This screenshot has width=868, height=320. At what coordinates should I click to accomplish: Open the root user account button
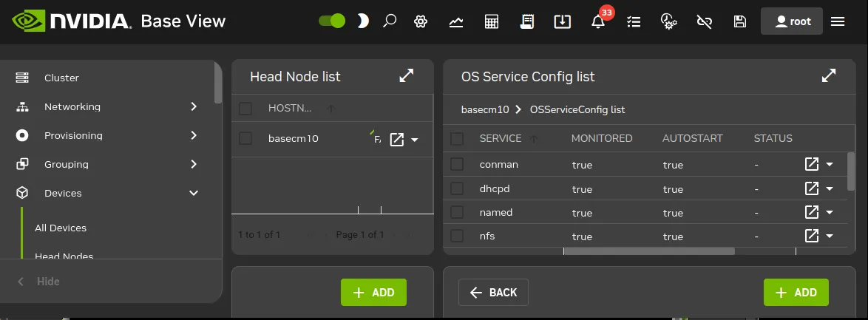(792, 21)
